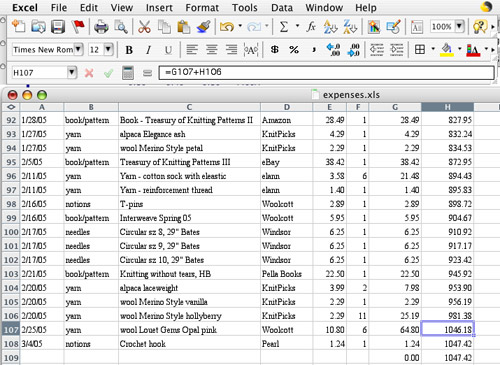Apply comma style icon
The width and height of the screenshot is (500, 365).
click(313, 50)
